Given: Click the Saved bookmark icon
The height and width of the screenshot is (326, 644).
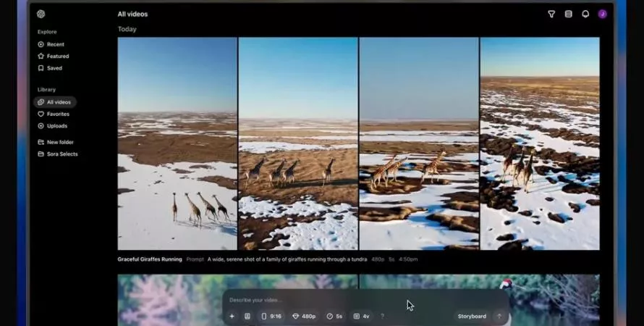Looking at the screenshot, I should coord(41,68).
